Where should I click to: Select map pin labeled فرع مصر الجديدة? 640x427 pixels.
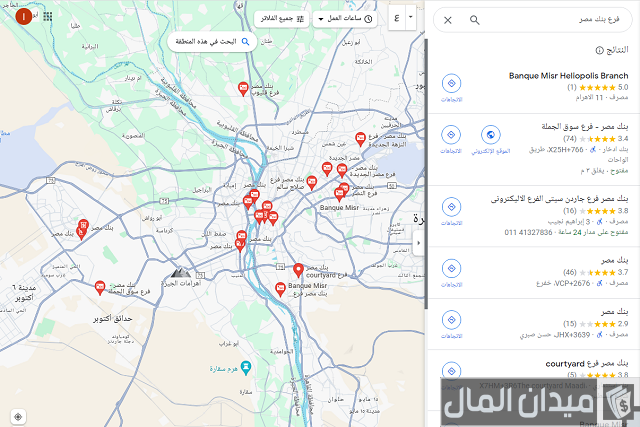[342, 170]
